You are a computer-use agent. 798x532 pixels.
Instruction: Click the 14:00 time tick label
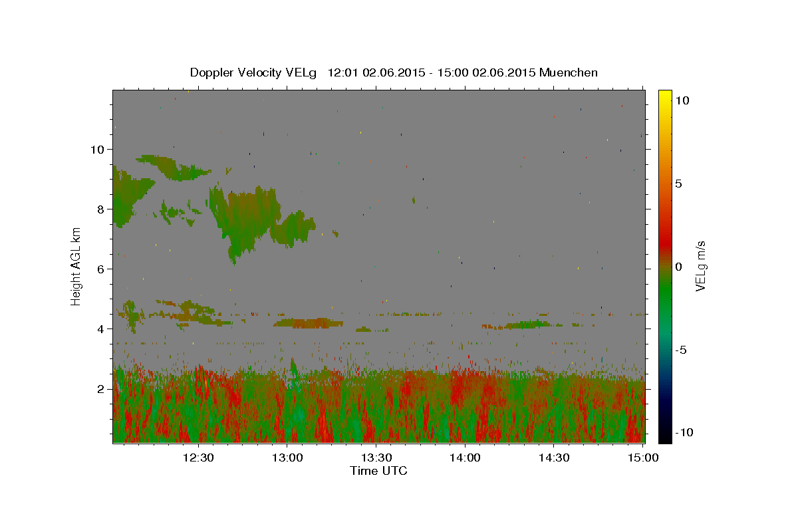coord(465,458)
